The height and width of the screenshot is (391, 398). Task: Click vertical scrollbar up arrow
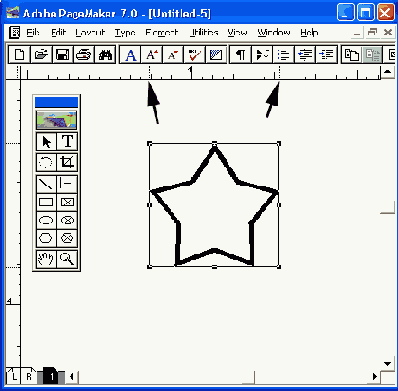tap(388, 72)
